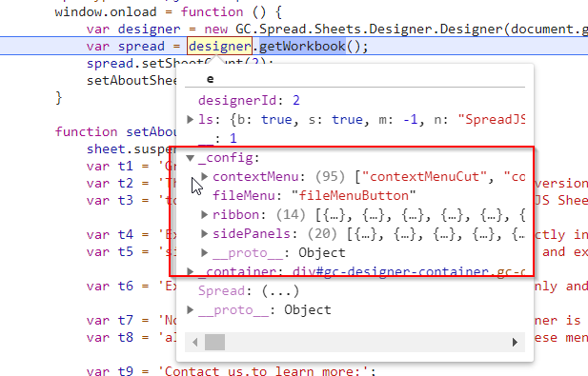Click the getWorkbook method call
The height and width of the screenshot is (376, 588).
click(302, 47)
